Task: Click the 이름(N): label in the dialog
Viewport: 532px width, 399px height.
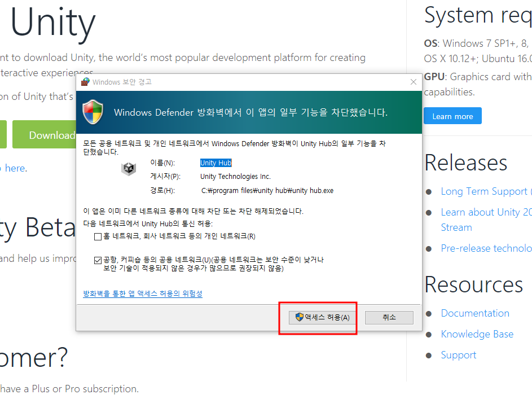Action: click(162, 163)
